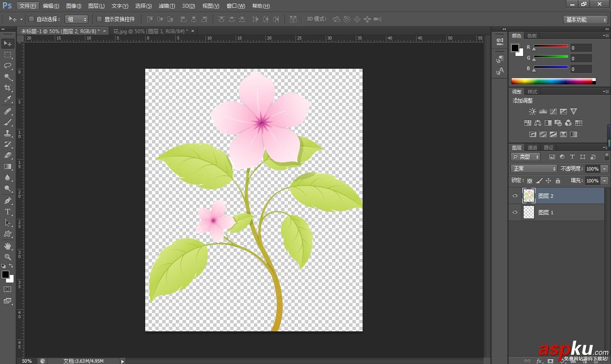Select the Magic Wand tool
Viewport: 611px width, 364px height.
coord(8,77)
